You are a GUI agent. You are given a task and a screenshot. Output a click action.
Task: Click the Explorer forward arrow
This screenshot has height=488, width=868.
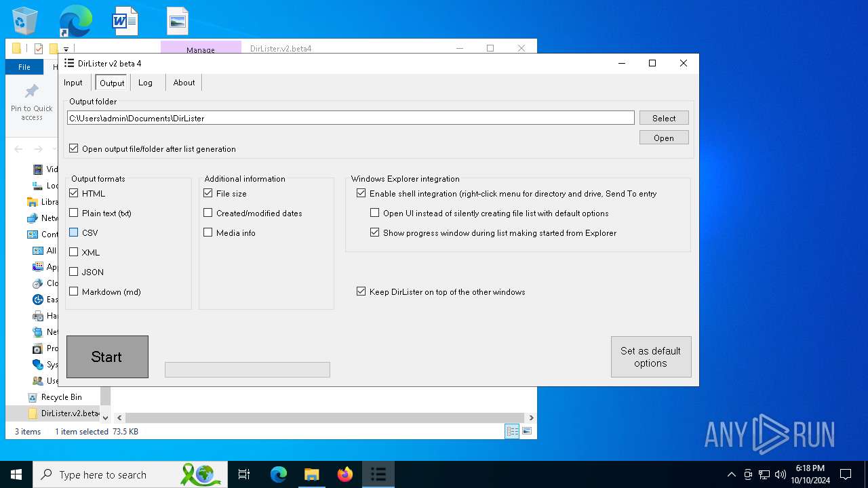point(39,149)
